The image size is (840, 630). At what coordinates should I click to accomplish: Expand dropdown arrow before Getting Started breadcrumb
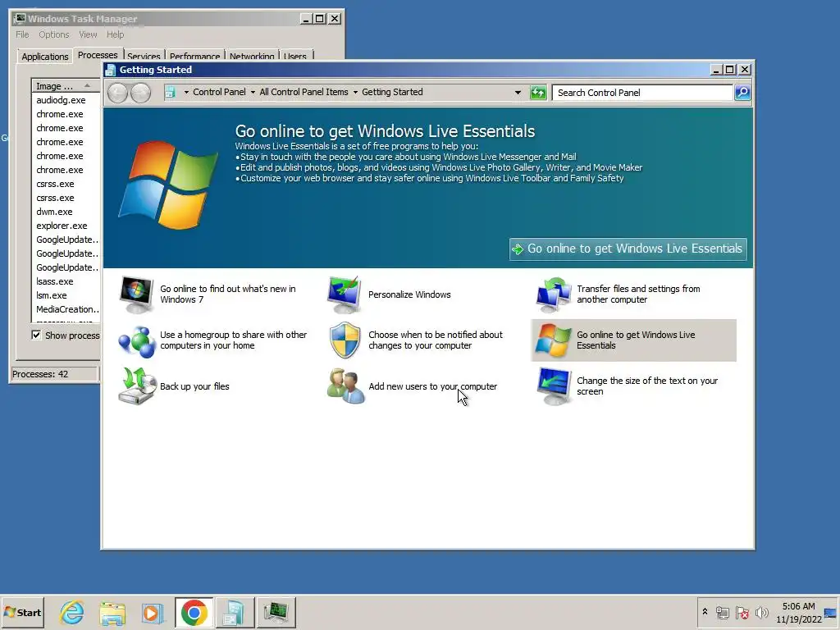[355, 92]
